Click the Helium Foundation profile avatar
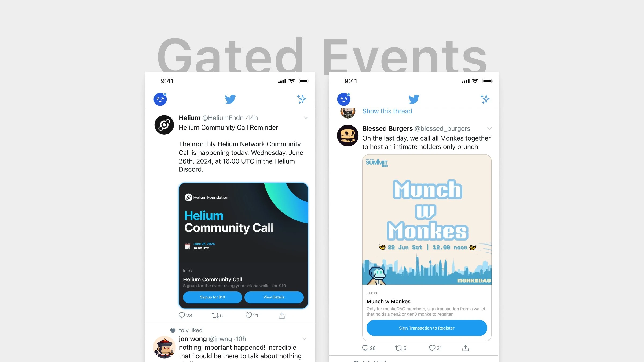644x362 pixels. coord(164,125)
